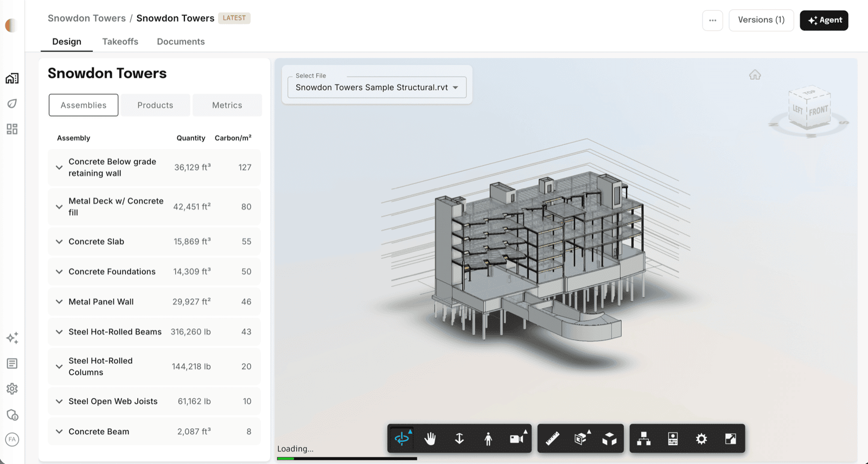The image size is (868, 464).
Task: Click the model loading progress bar
Action: tap(347, 459)
